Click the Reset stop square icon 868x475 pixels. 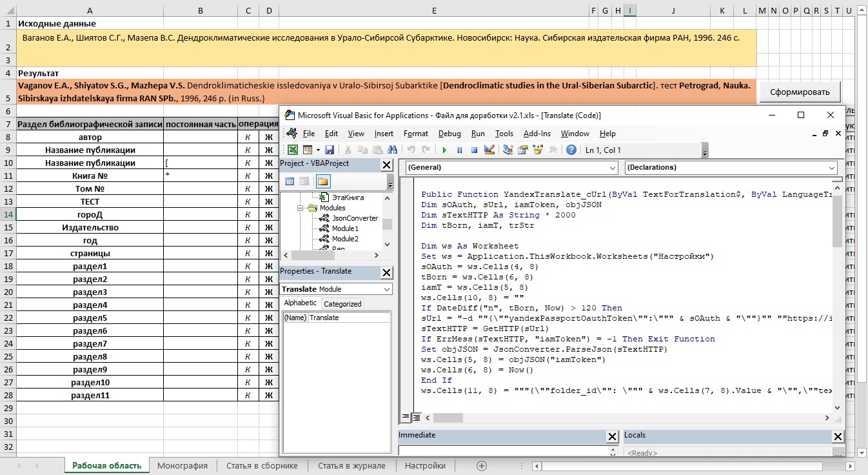474,150
